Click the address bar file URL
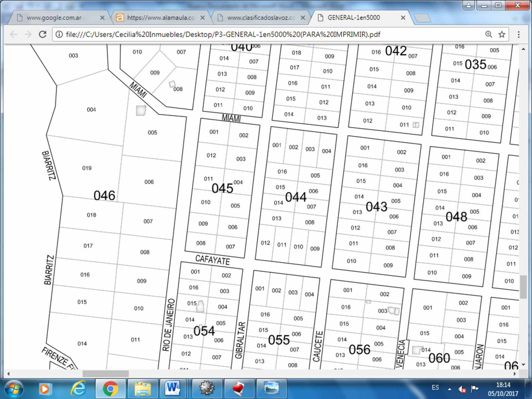The height and width of the screenshot is (399, 532). pyautogui.click(x=223, y=35)
